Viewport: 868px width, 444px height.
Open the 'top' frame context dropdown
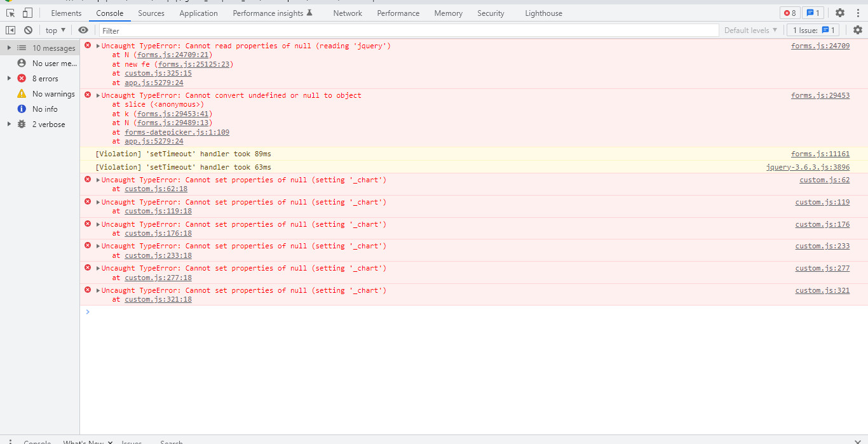coord(55,30)
